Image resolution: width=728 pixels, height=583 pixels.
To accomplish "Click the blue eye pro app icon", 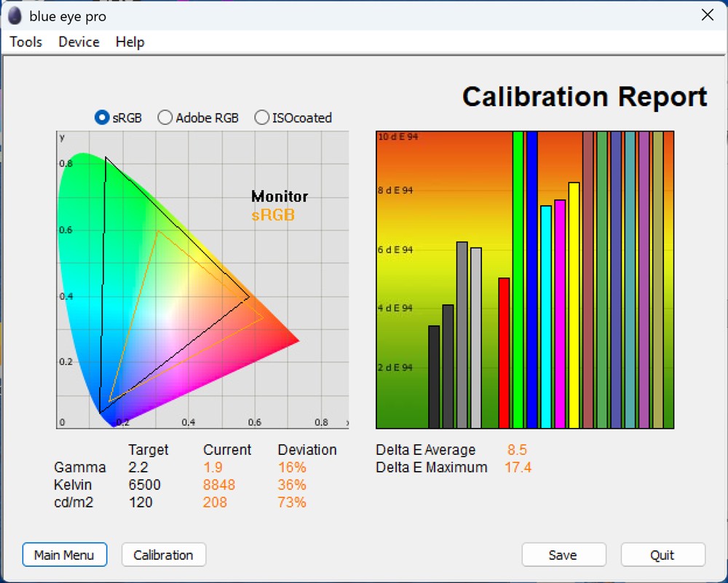I will (15, 16).
